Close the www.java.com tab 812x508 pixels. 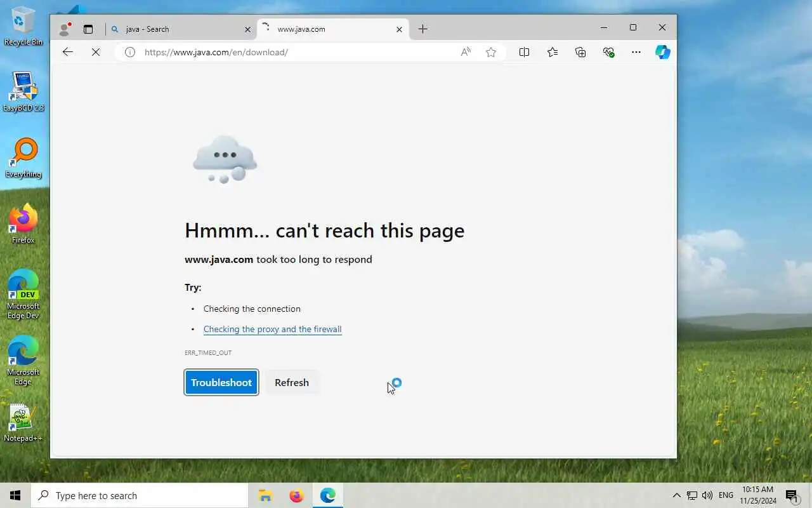[400, 29]
